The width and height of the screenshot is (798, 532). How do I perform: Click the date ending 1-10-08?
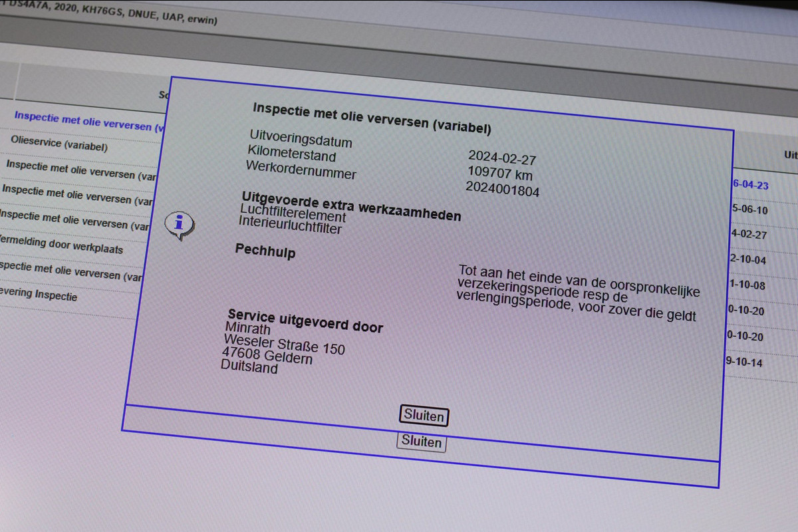pyautogui.click(x=747, y=285)
